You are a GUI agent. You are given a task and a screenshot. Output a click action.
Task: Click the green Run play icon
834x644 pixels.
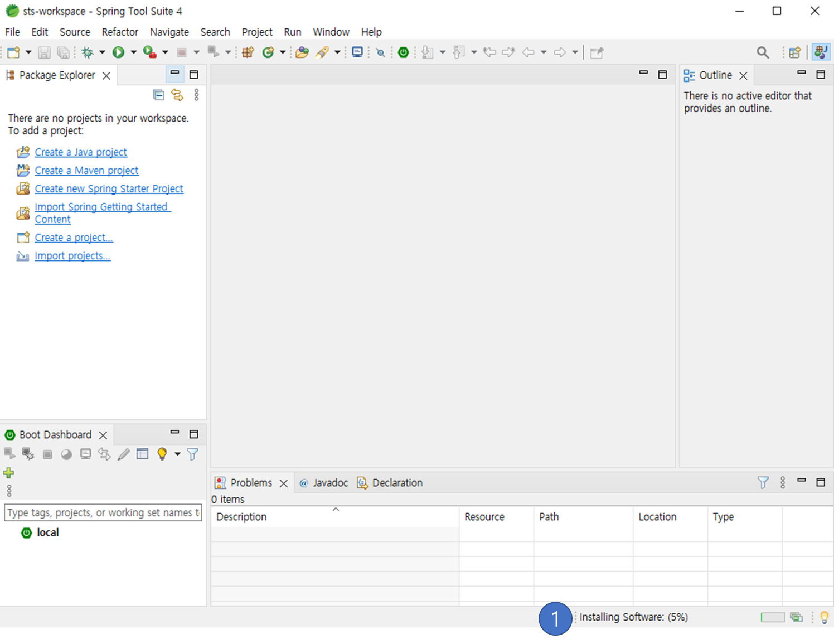click(118, 52)
